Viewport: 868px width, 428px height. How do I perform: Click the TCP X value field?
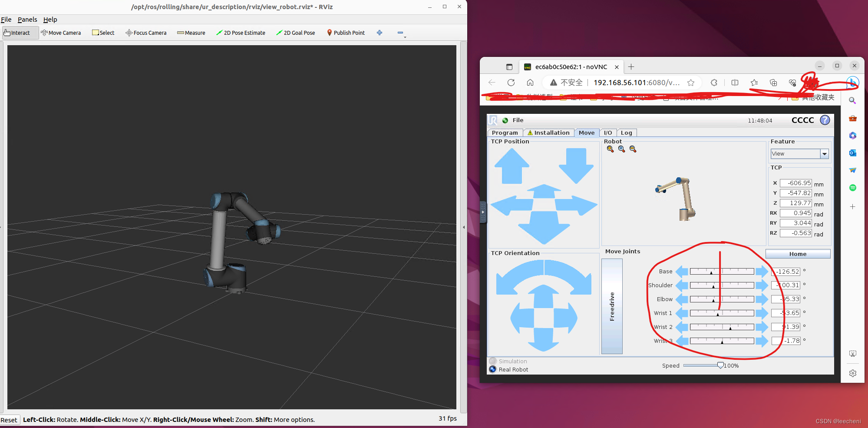tap(795, 183)
